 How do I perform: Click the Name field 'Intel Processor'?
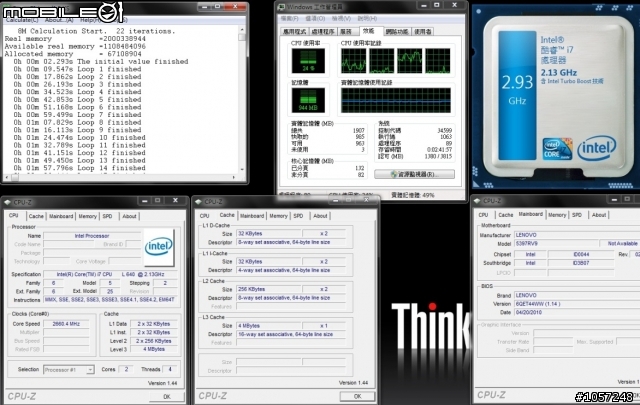[92, 236]
